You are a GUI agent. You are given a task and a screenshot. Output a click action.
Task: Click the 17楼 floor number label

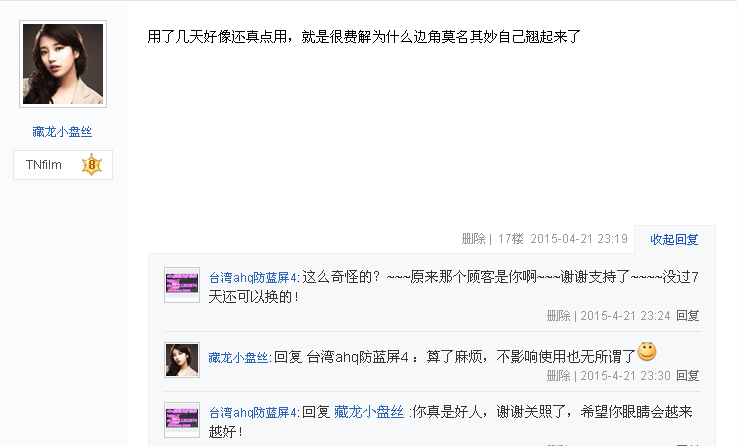pyautogui.click(x=510, y=239)
